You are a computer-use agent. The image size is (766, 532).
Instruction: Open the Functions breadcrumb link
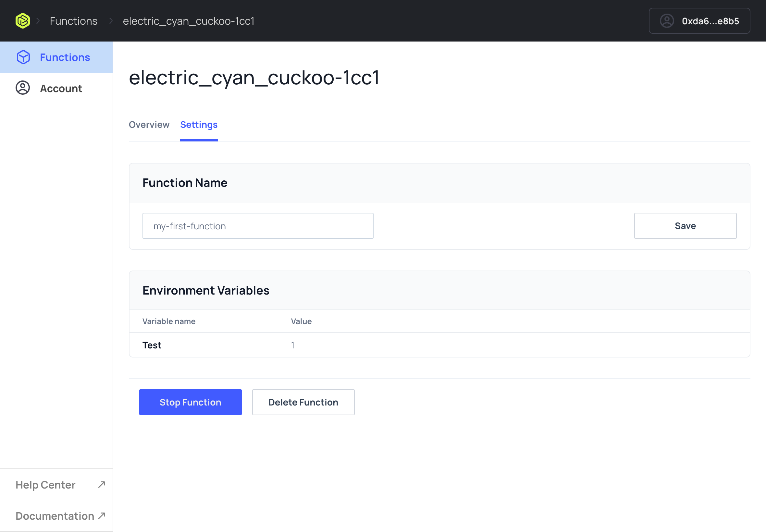[73, 21]
